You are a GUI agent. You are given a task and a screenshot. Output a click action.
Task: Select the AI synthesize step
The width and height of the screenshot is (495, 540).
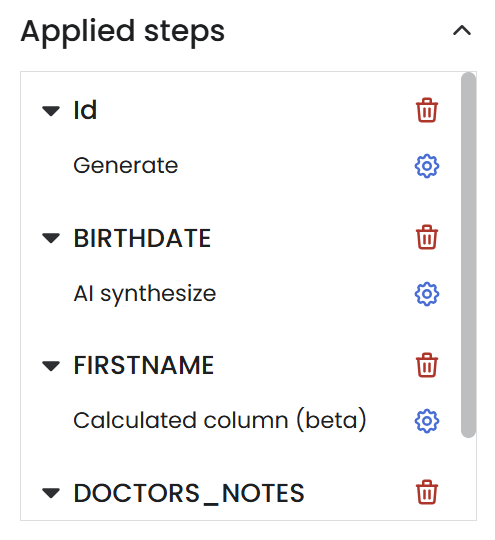coord(145,294)
